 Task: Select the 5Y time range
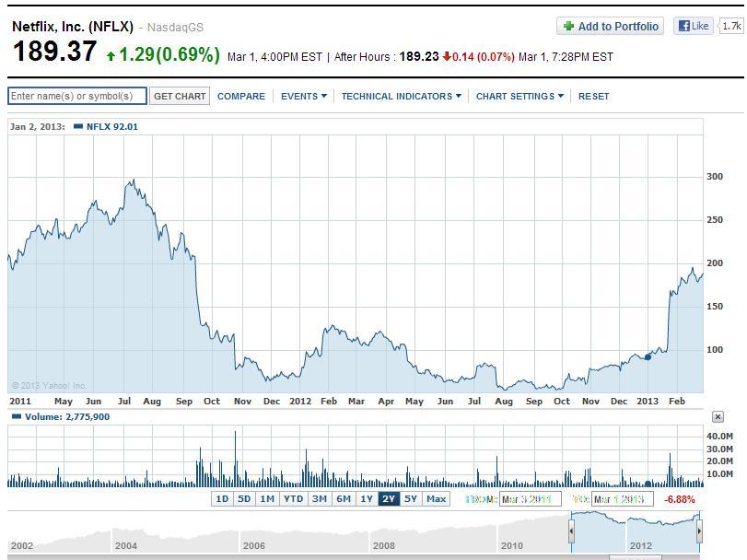coord(411,499)
